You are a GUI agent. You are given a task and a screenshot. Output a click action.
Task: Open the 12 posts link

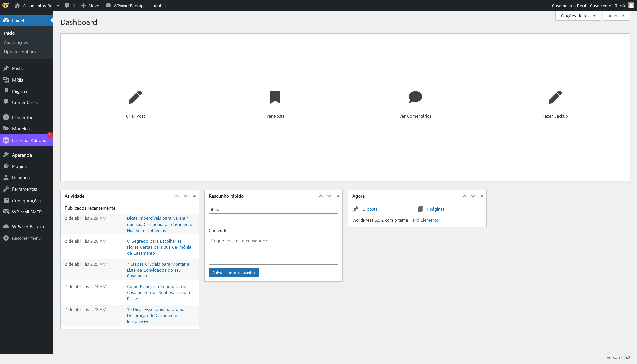(369, 209)
